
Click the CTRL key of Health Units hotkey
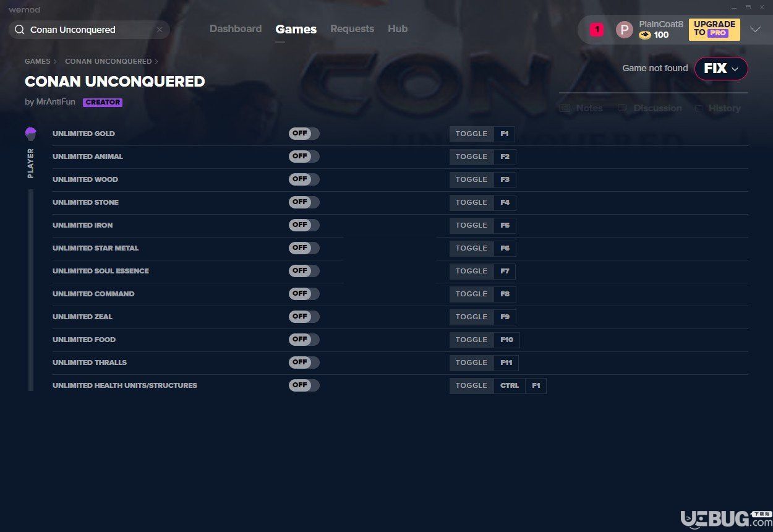(510, 385)
